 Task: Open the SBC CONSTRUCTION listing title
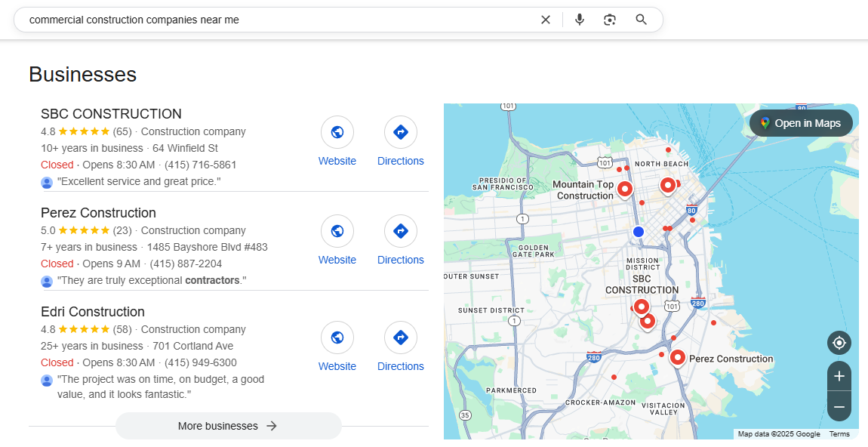(111, 114)
